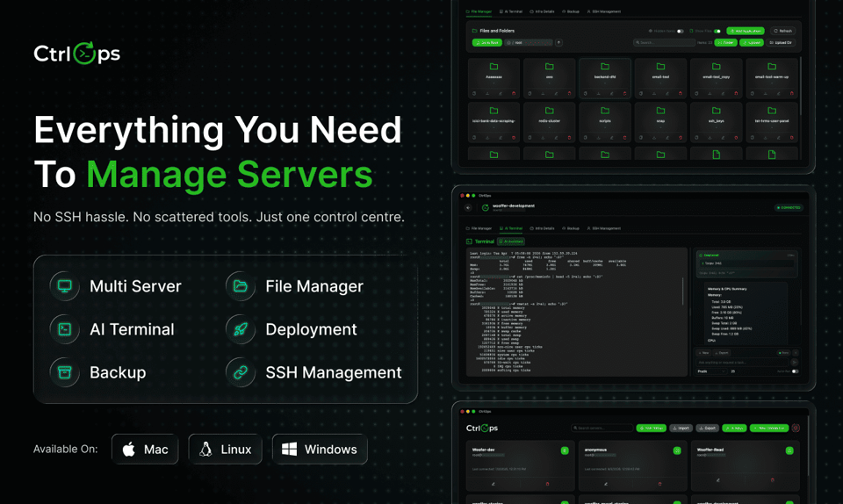
Task: Click the green connect icon on anonymous card
Action: tap(677, 450)
